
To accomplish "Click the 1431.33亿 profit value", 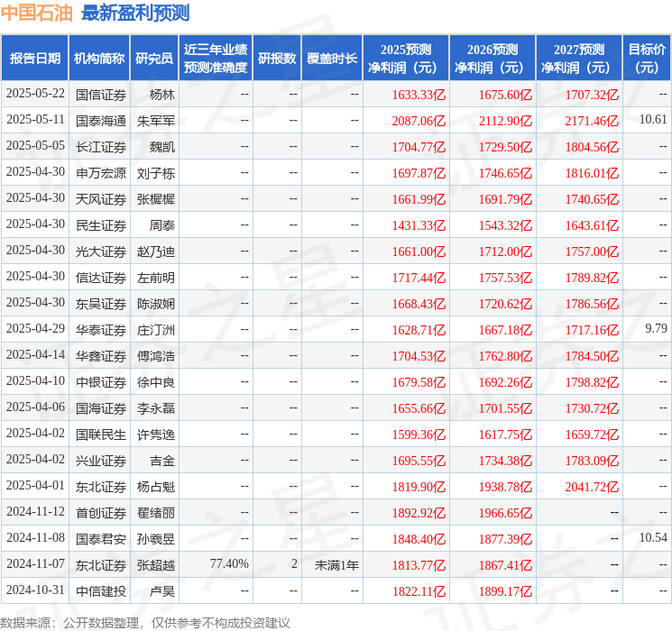I will tap(419, 225).
